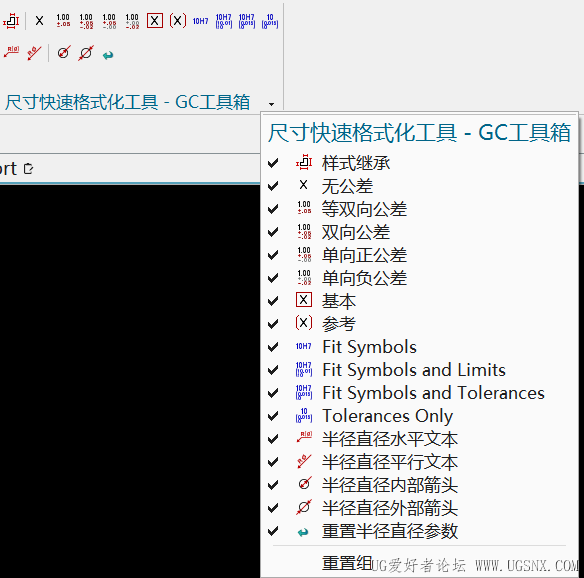Click reset radius diameter teal arrow toolbar icon
Screen dimensions: 584x578
[x=108, y=55]
